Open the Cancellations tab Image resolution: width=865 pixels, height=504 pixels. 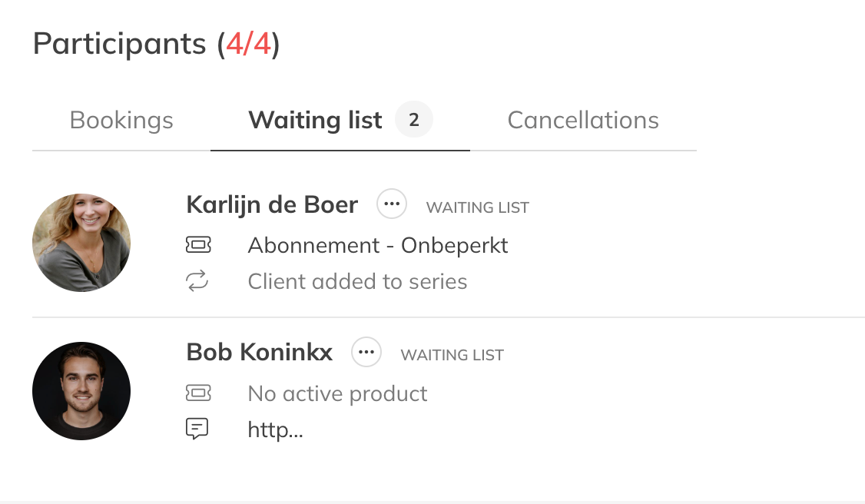(583, 121)
